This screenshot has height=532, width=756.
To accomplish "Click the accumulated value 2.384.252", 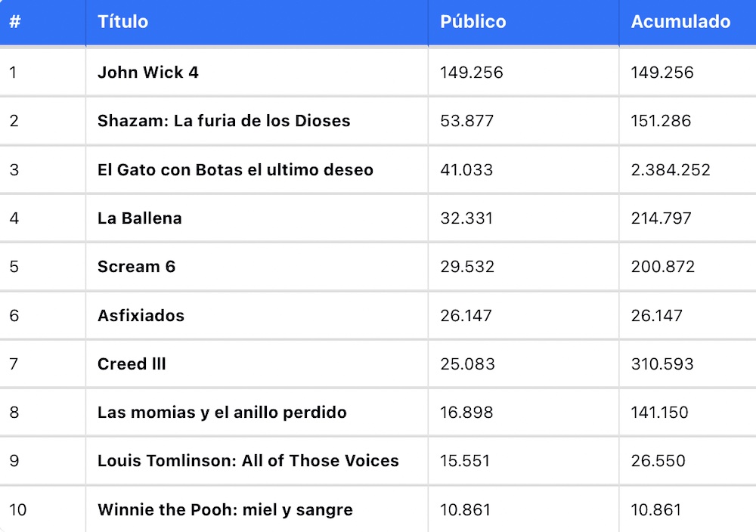I will 671,169.
